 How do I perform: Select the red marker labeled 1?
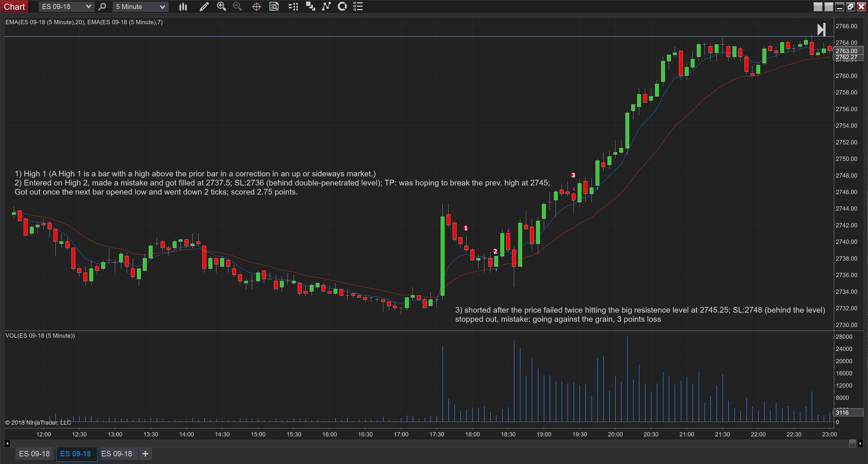coord(466,228)
